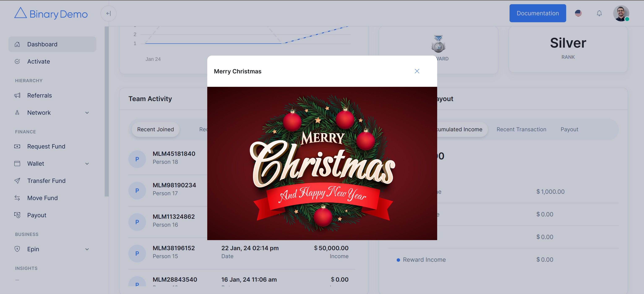Switch to the Payout tab in the panel
This screenshot has width=644, height=294.
(x=569, y=130)
